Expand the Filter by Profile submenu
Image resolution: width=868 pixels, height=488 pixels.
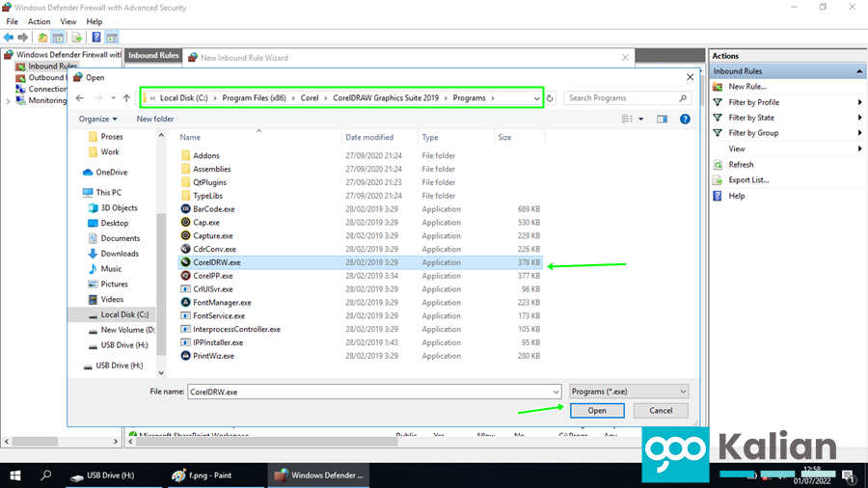point(859,102)
